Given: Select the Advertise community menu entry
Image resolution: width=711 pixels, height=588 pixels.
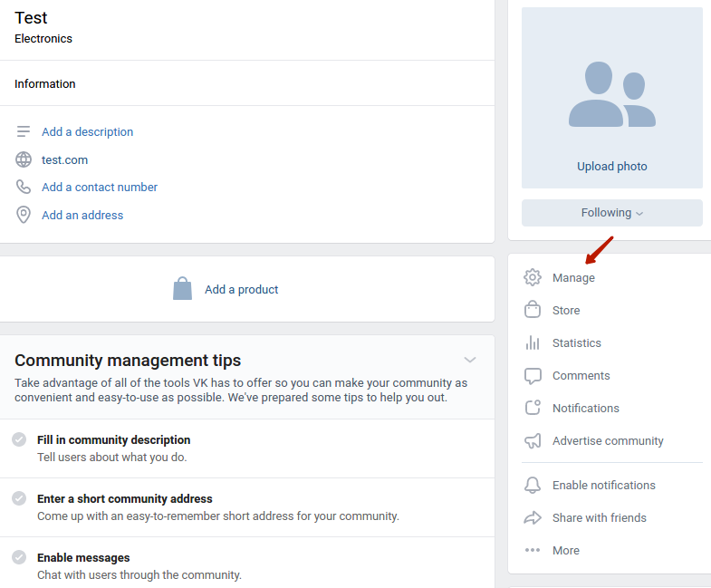Looking at the screenshot, I should coord(608,441).
